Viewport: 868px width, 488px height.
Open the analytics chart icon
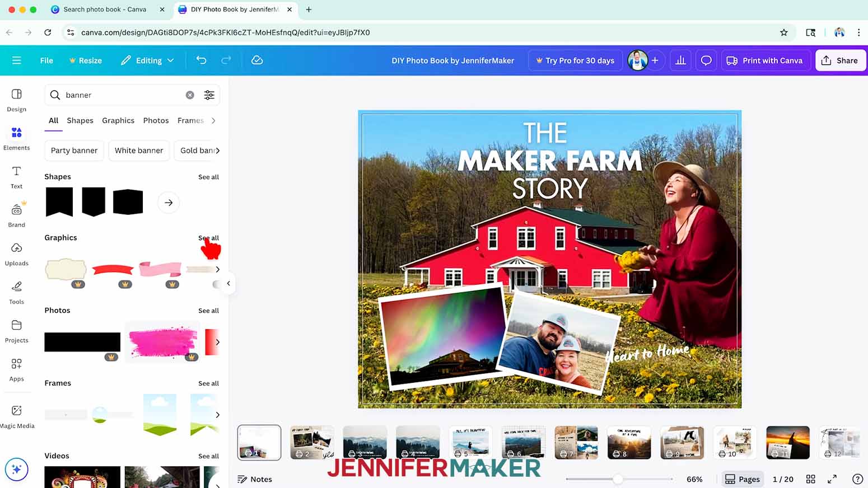click(680, 60)
